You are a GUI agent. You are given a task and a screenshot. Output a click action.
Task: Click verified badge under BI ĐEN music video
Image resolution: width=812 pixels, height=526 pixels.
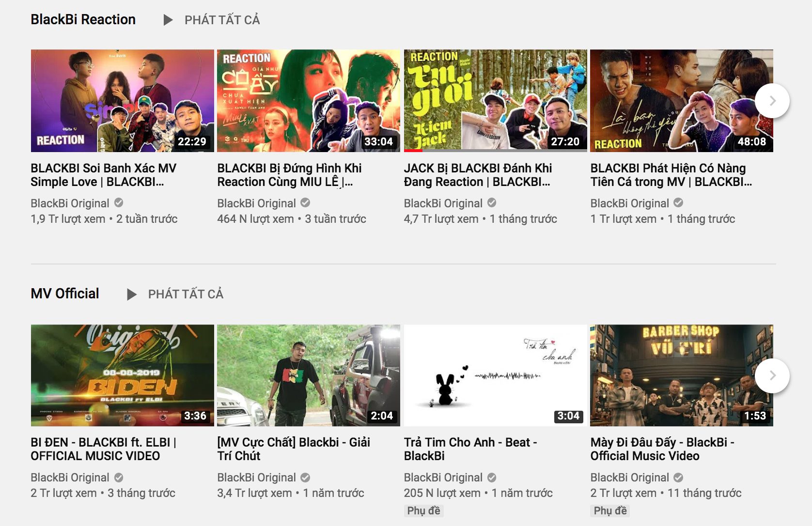[x=119, y=478]
